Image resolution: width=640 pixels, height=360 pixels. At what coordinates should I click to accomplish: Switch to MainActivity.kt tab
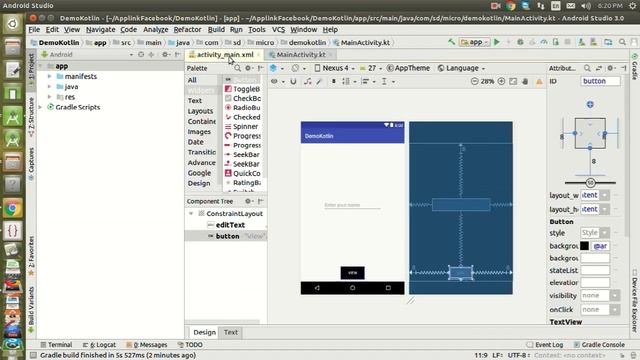point(301,54)
